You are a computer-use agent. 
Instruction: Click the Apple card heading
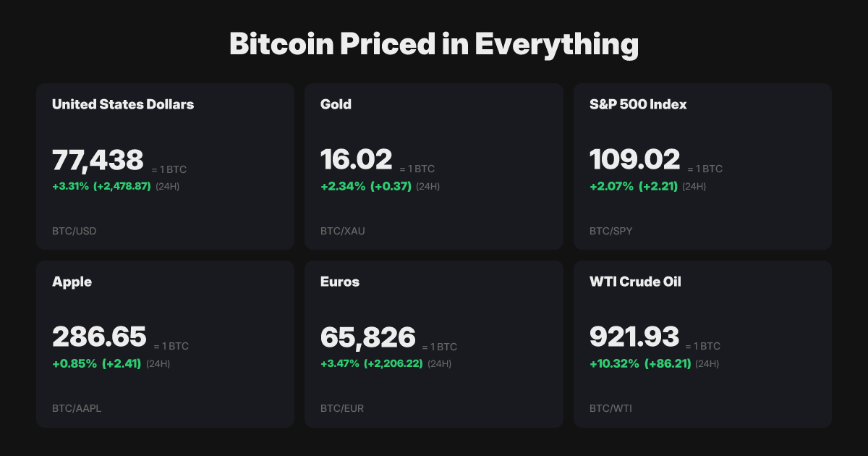coord(72,282)
